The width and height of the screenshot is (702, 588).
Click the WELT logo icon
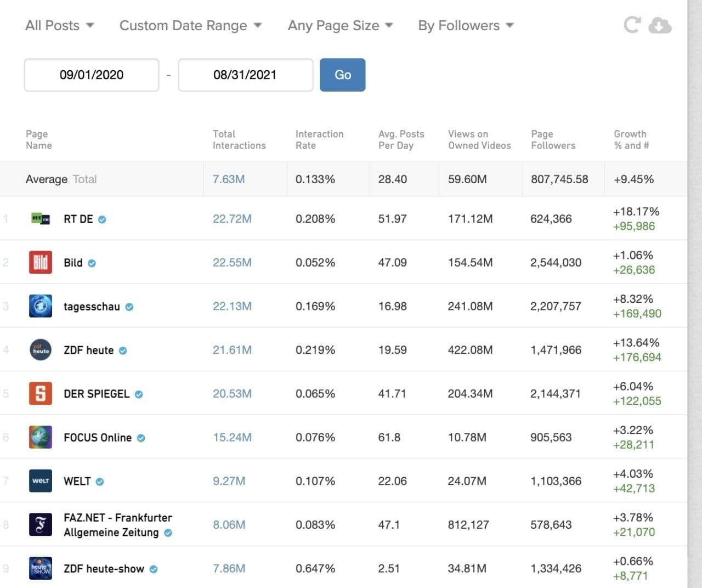41,481
